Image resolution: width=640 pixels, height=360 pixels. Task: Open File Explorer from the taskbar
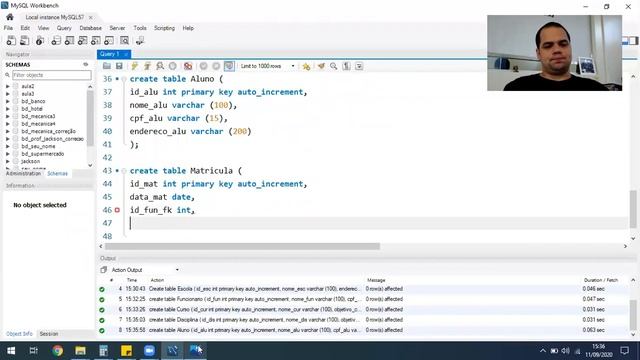pos(80,351)
